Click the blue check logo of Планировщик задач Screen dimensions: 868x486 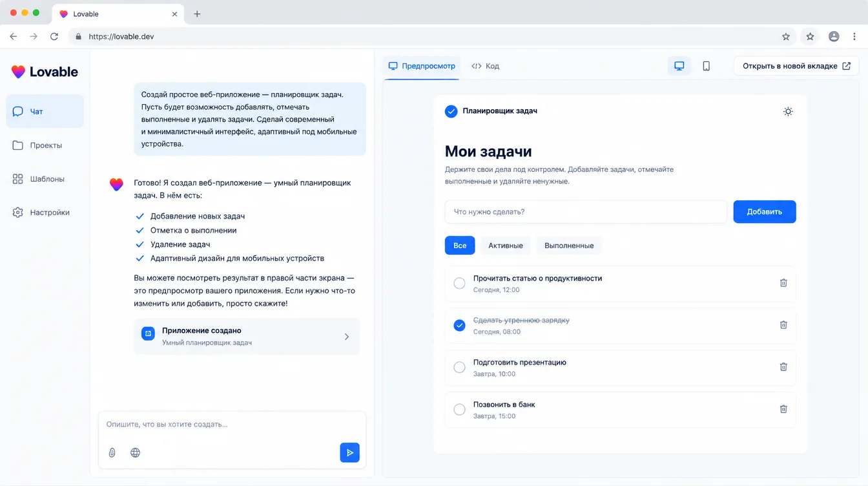451,111
